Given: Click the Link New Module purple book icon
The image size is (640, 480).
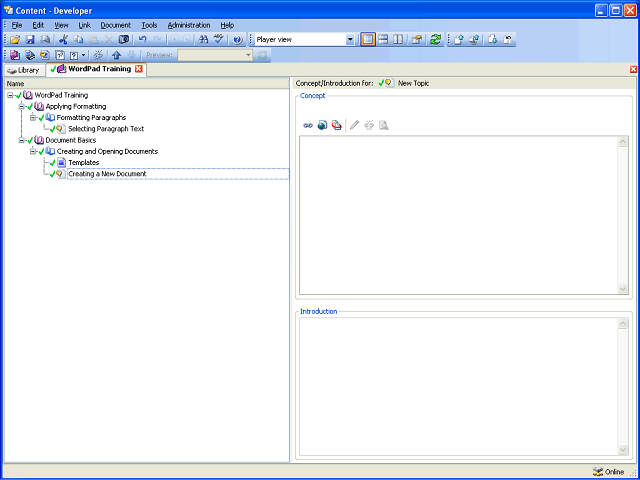Looking at the screenshot, I should click(x=15, y=55).
